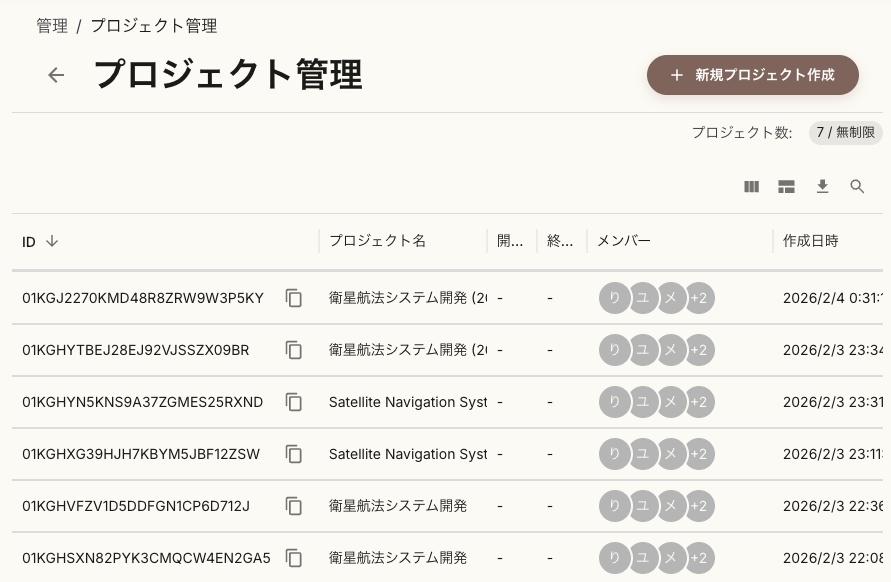Viewport: 891px width, 582px height.
Task: Click the back arrow next to プロジェクト管理
Action: 56,75
